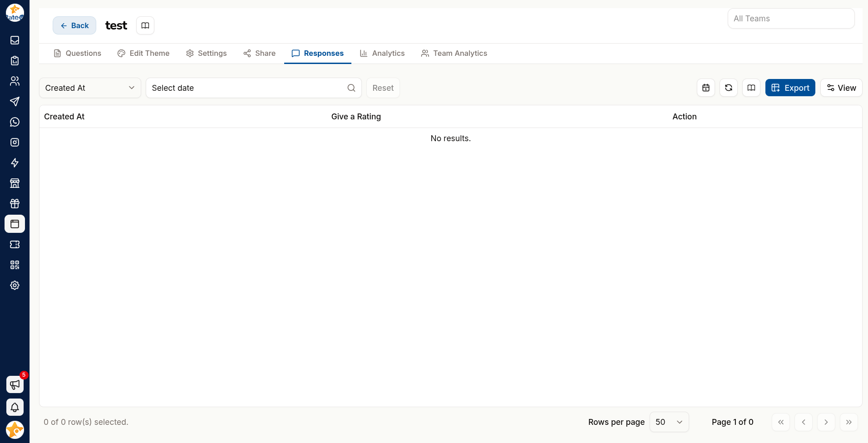Click the Reset filter button
The width and height of the screenshot is (868, 443).
[383, 88]
